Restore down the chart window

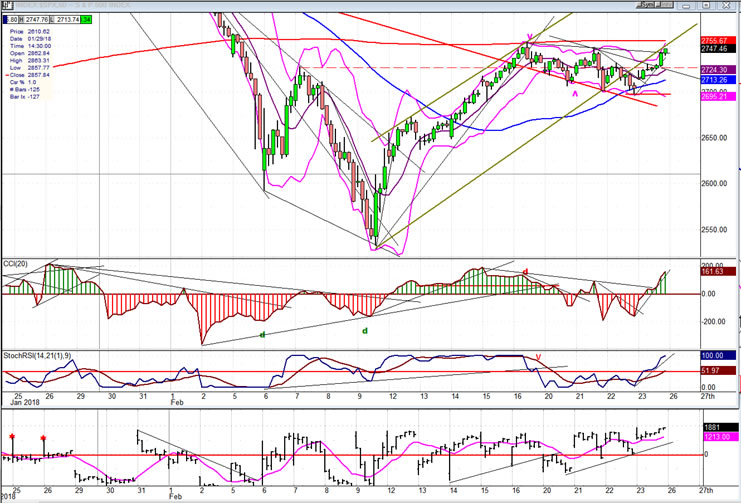click(706, 5)
